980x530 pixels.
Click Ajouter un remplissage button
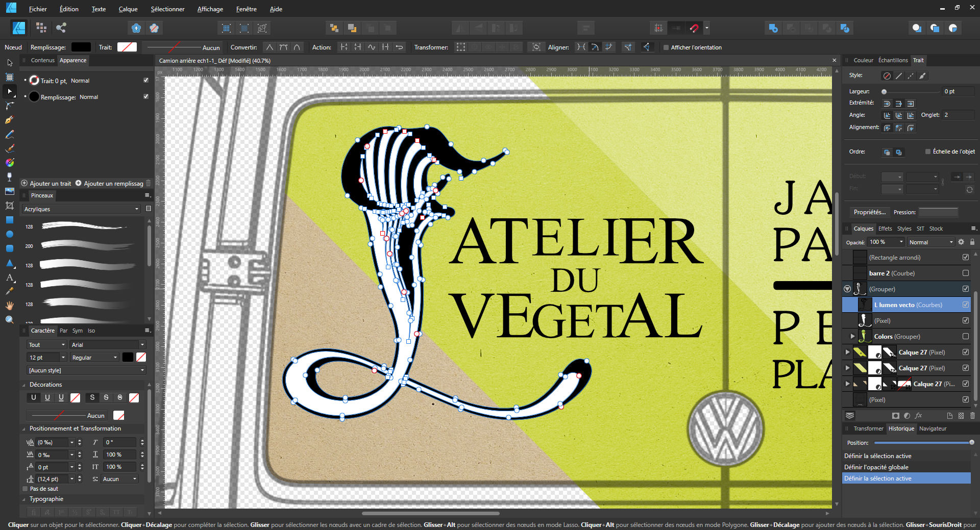click(110, 183)
